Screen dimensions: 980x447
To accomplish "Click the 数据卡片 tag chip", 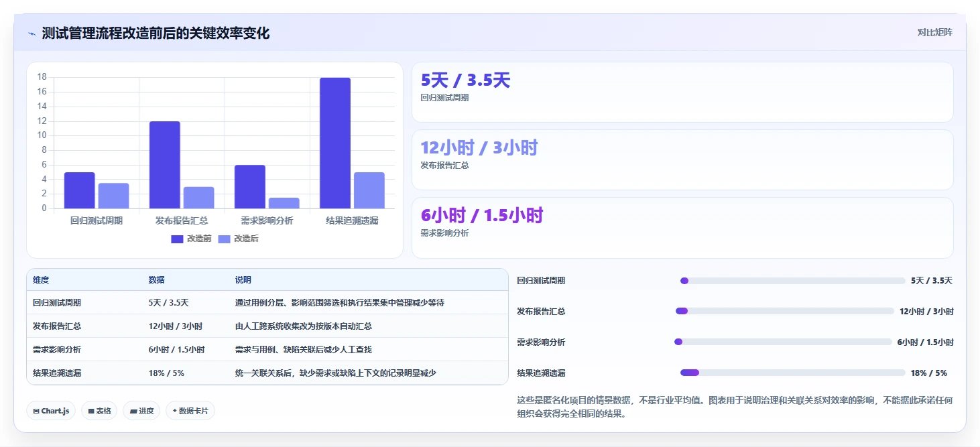I will coord(190,411).
